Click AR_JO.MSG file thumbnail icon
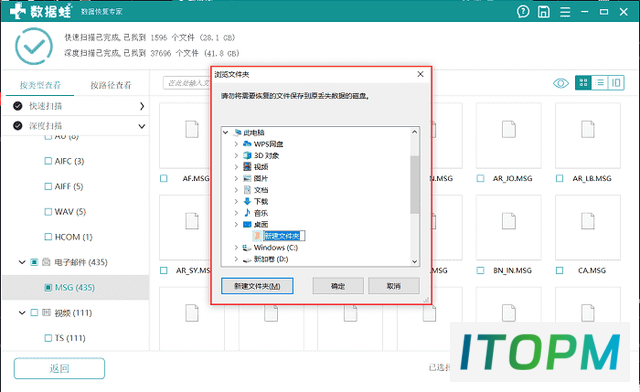Screen dimensions: 640x392 click(509, 129)
